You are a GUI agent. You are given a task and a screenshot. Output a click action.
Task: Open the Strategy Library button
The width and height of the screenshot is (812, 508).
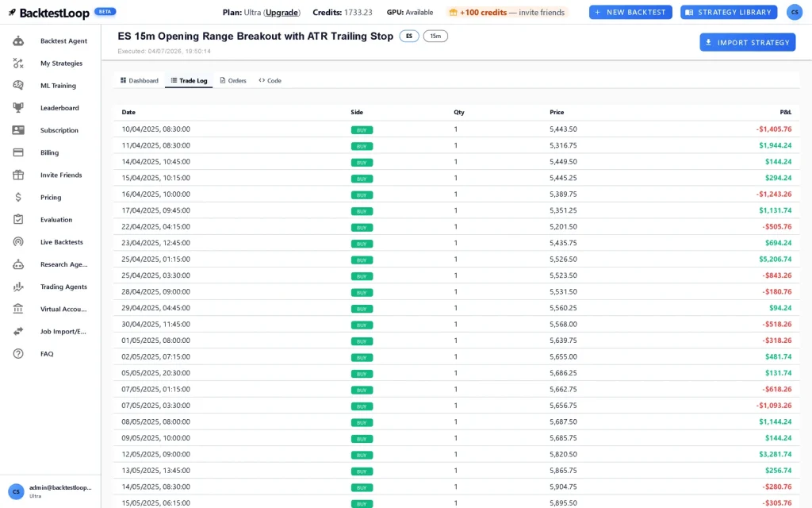pos(729,12)
